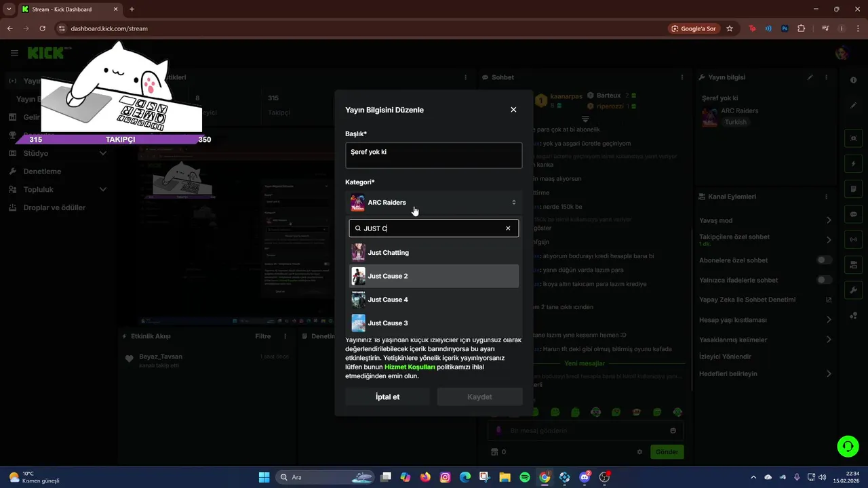Viewport: 868px width, 488px height.
Task: Click the Yeni mesajlar divider label
Action: (x=585, y=363)
